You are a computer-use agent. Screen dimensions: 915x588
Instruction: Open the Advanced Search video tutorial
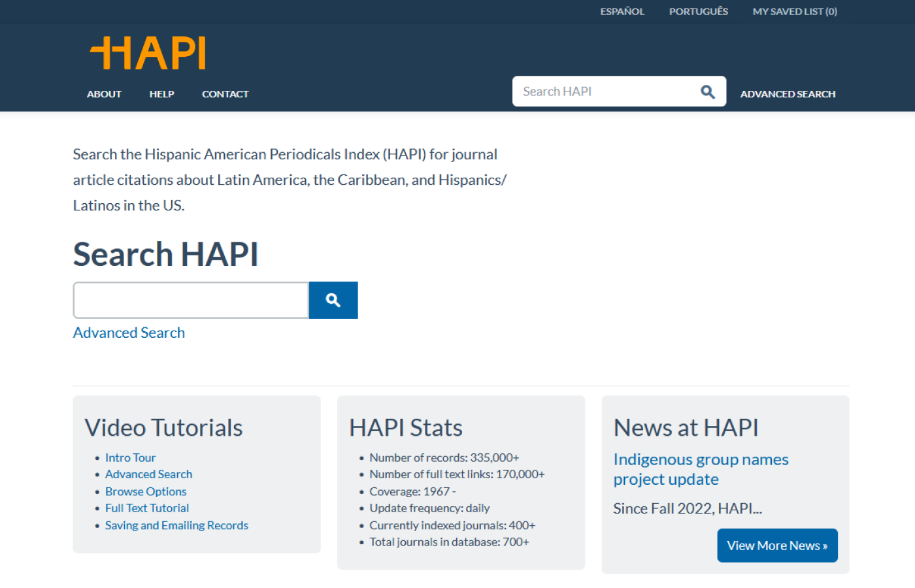148,474
